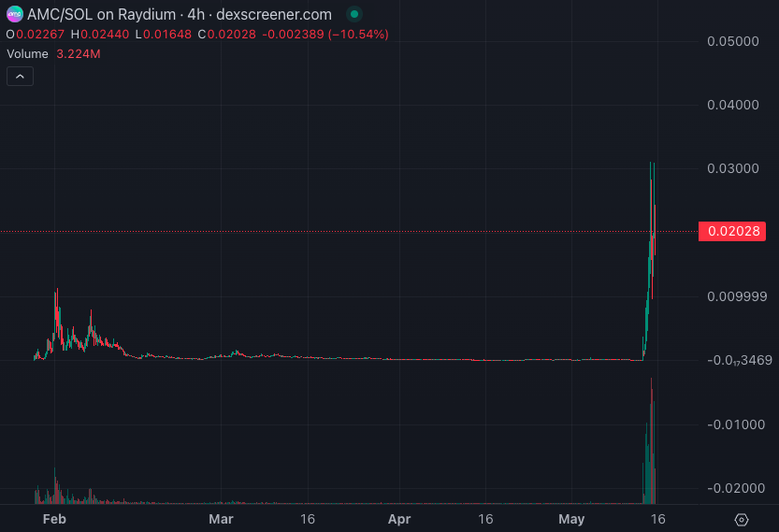Click the Mar label on time axis
Image resolution: width=779 pixels, height=532 pixels.
[221, 519]
